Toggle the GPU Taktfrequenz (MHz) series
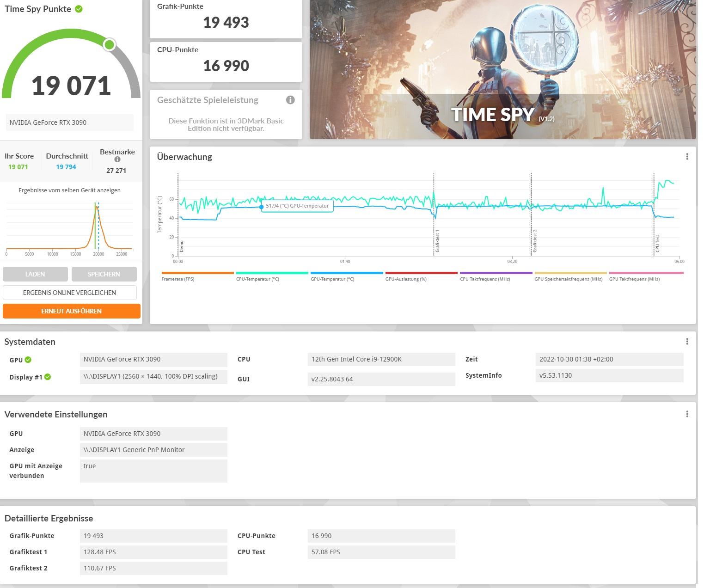This screenshot has height=588, width=710. tap(646, 276)
